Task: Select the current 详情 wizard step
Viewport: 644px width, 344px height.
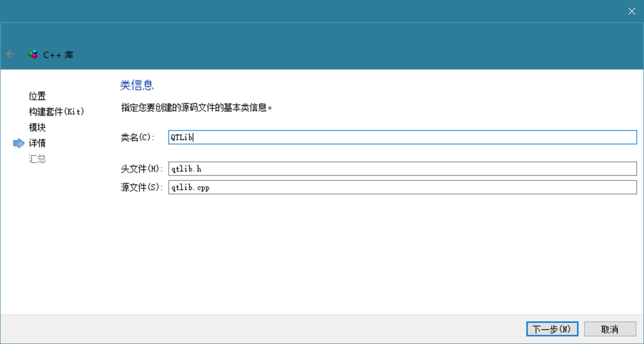Action: (37, 143)
